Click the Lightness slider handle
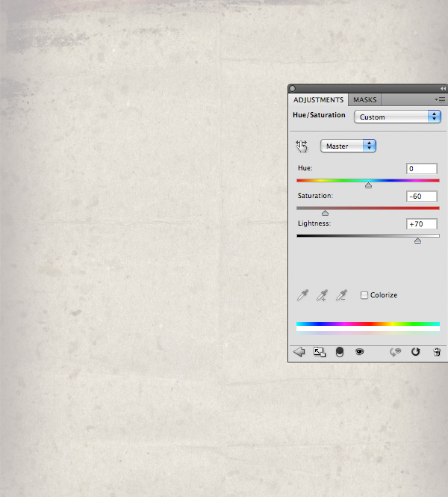448x497 pixels. (417, 241)
